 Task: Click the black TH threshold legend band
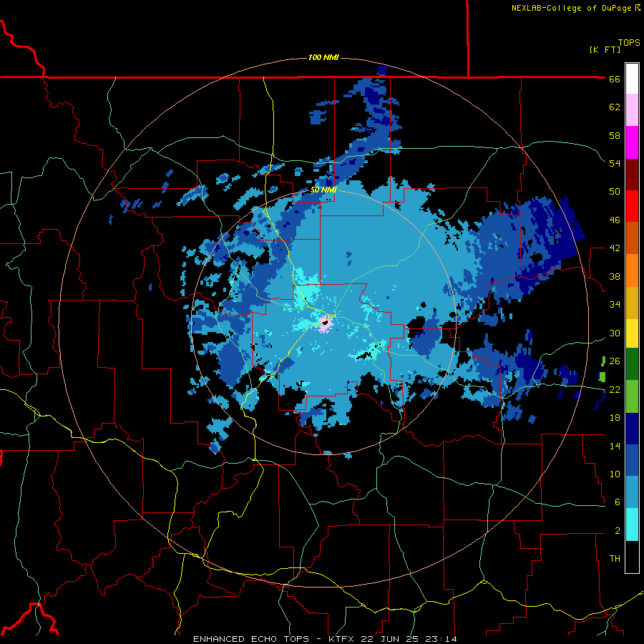(x=632, y=557)
